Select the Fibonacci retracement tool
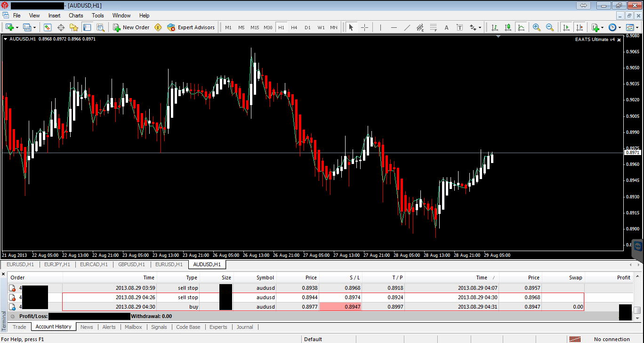 (x=434, y=27)
